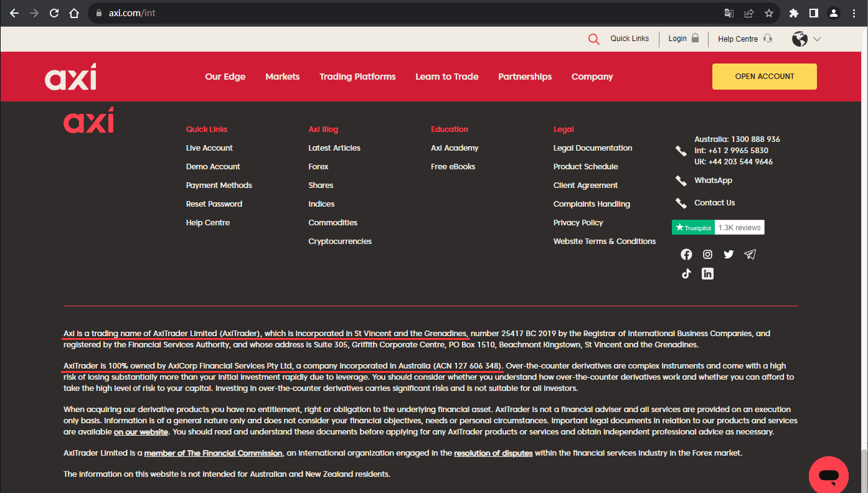
Task: Click the browser forward arrow
Action: [x=34, y=13]
